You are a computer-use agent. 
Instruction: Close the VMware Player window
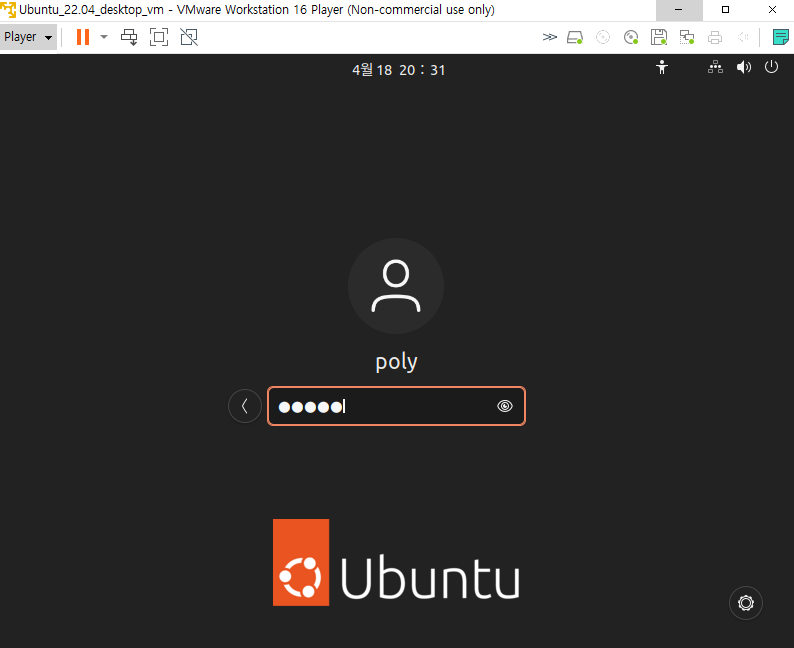(x=772, y=10)
